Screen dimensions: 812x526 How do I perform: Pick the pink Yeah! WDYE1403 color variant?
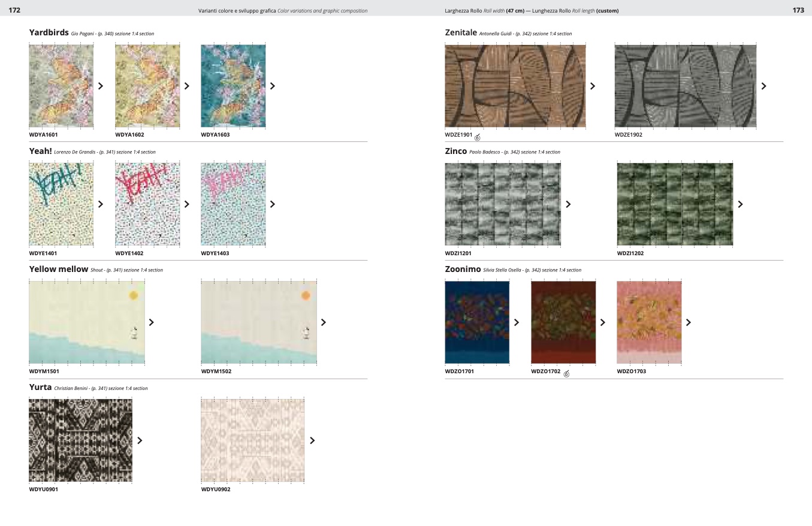[x=233, y=204]
